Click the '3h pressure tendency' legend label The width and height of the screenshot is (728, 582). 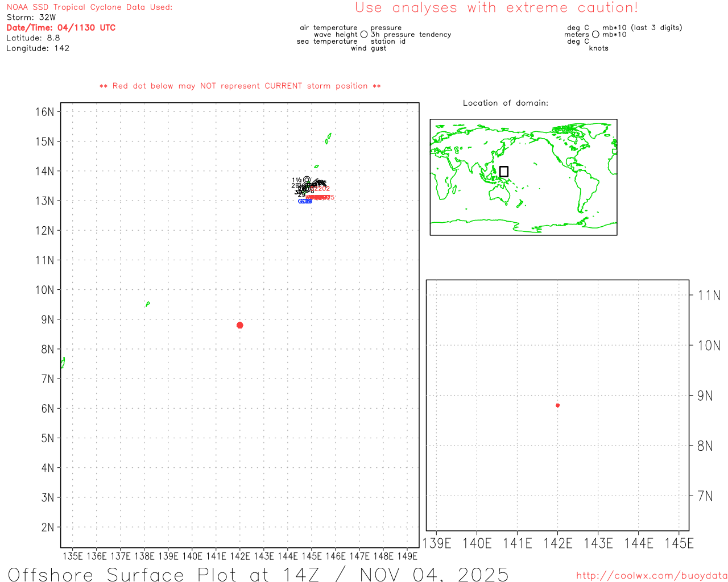point(411,35)
